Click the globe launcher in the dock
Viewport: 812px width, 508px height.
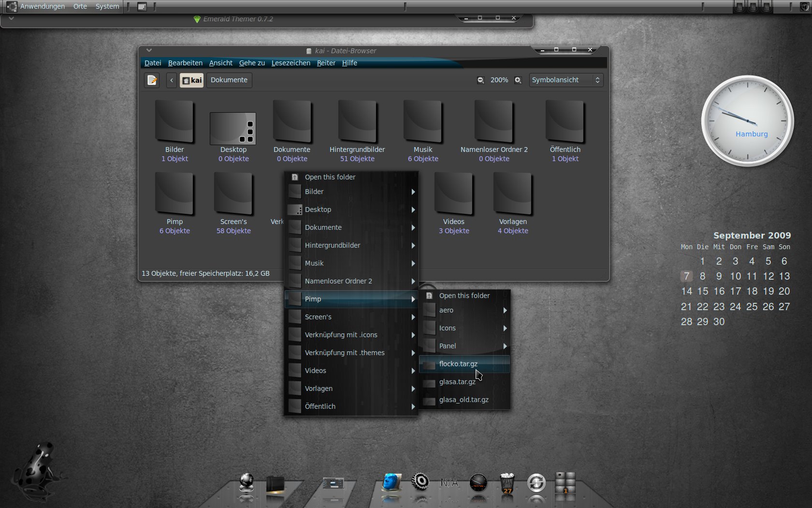pyautogui.click(x=246, y=482)
